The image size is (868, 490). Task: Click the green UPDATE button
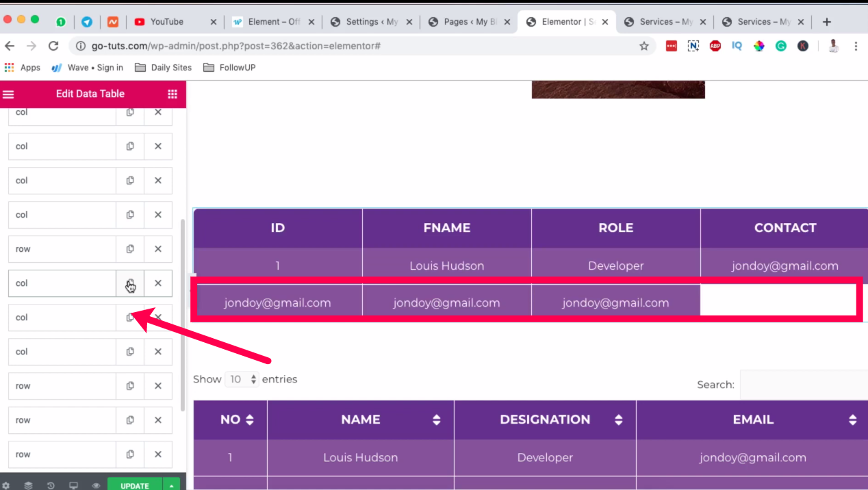pos(135,485)
